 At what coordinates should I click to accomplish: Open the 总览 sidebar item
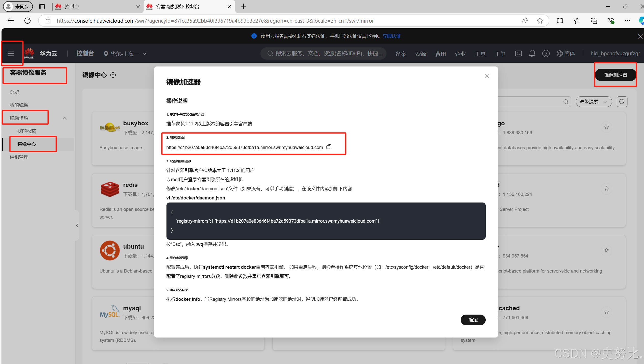click(15, 92)
